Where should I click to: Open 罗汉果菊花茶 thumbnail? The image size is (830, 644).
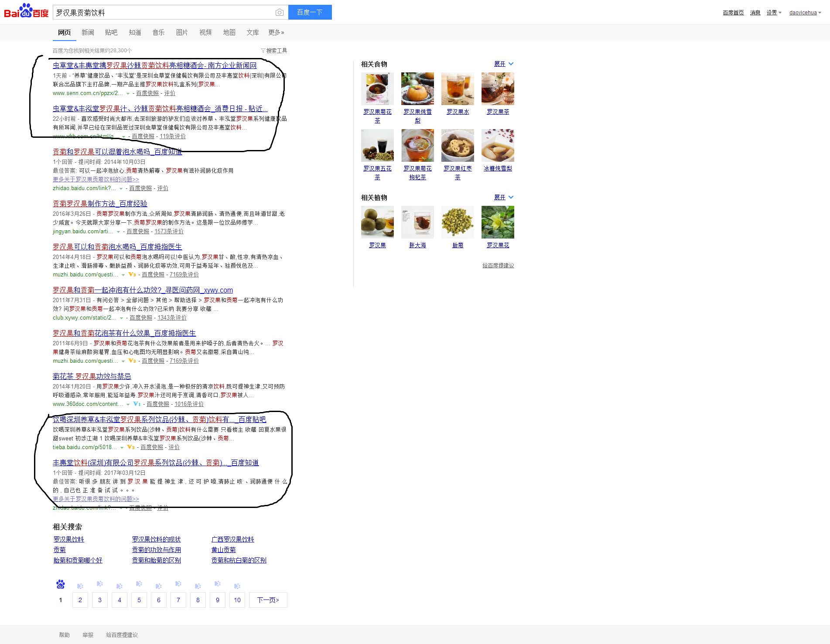click(x=377, y=89)
